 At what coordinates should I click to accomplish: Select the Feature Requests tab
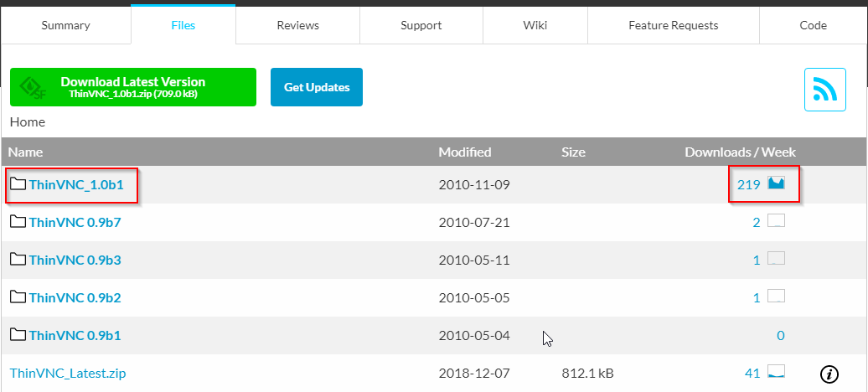click(x=673, y=25)
